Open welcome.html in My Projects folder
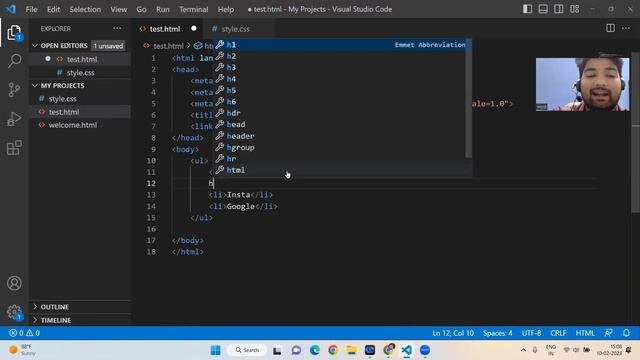The image size is (640, 360). tap(80, 125)
